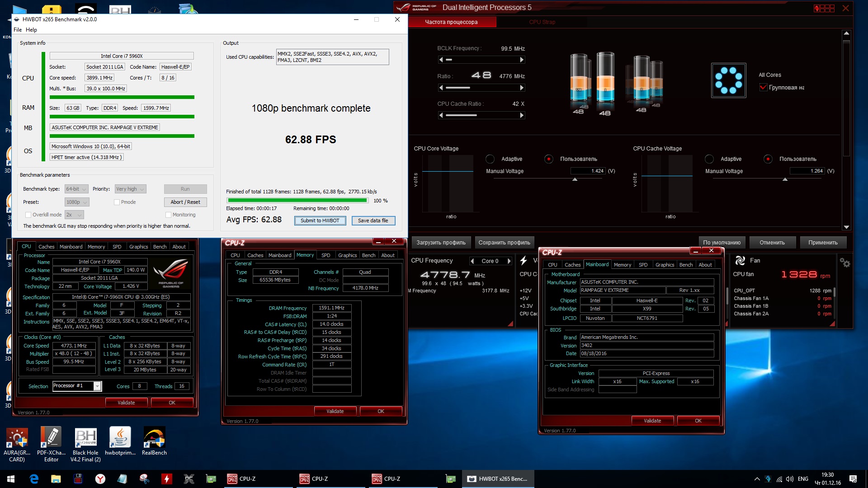Enable Monitoring checkbox in HWBOT benchmark
The image size is (868, 488).
pyautogui.click(x=168, y=215)
